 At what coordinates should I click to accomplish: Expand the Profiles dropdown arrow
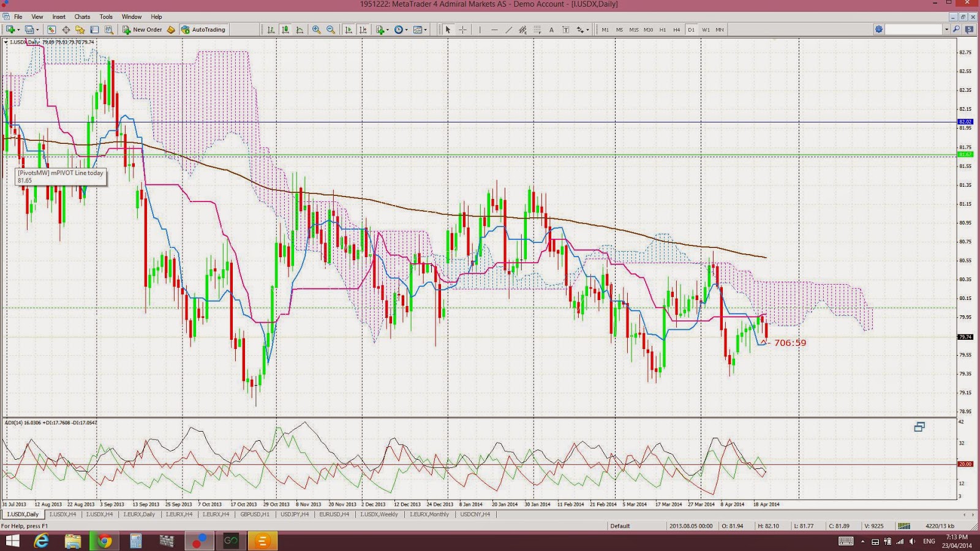[37, 29]
